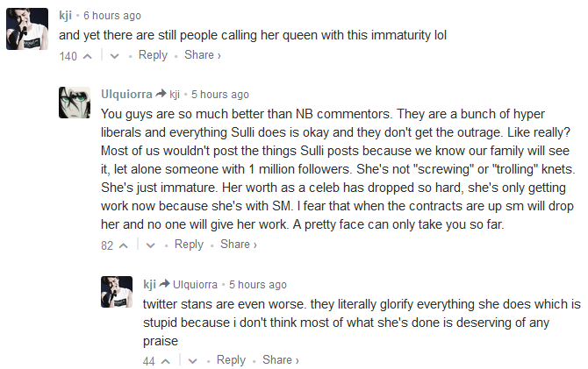The width and height of the screenshot is (588, 369).
Task: Reply to kji's twitter stans comment
Action: pos(231,359)
